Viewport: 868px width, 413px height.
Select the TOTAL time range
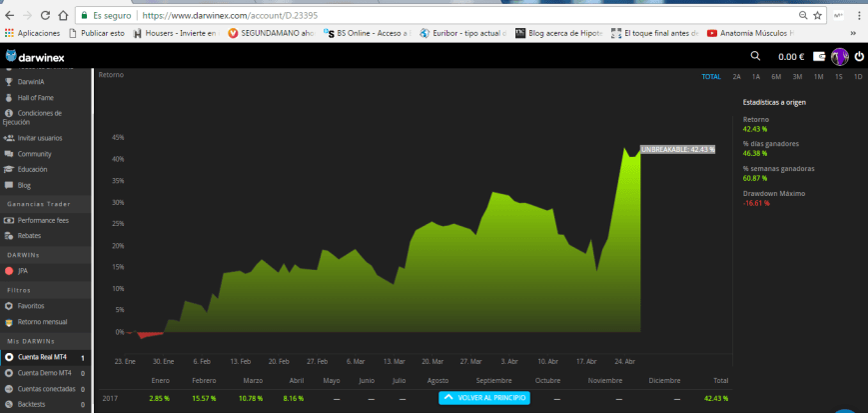[x=710, y=77]
